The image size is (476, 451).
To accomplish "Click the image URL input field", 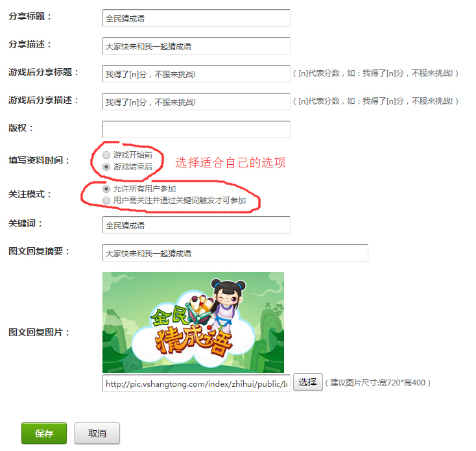I will pyautogui.click(x=196, y=384).
